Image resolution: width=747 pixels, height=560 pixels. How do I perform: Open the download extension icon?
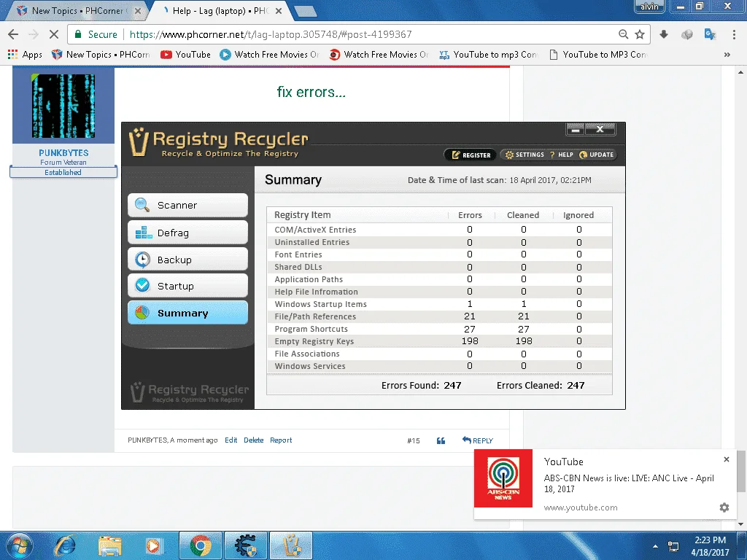[664, 34]
